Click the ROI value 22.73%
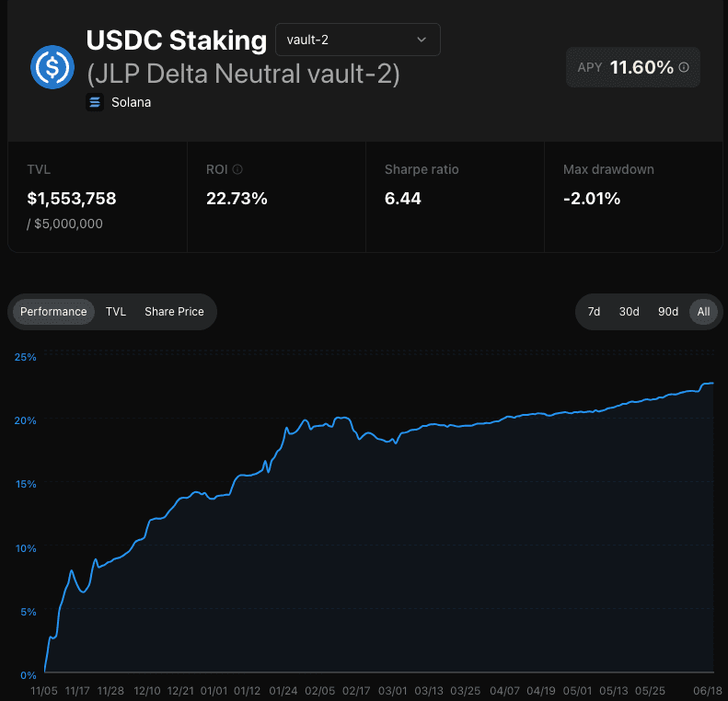Screen dimensions: 728x701 237,199
